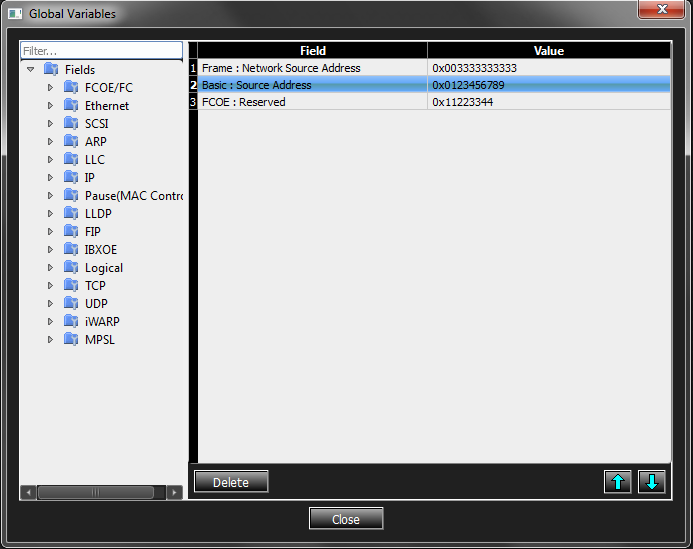Click the Ethernet folder icon
The image size is (693, 549).
(71, 105)
